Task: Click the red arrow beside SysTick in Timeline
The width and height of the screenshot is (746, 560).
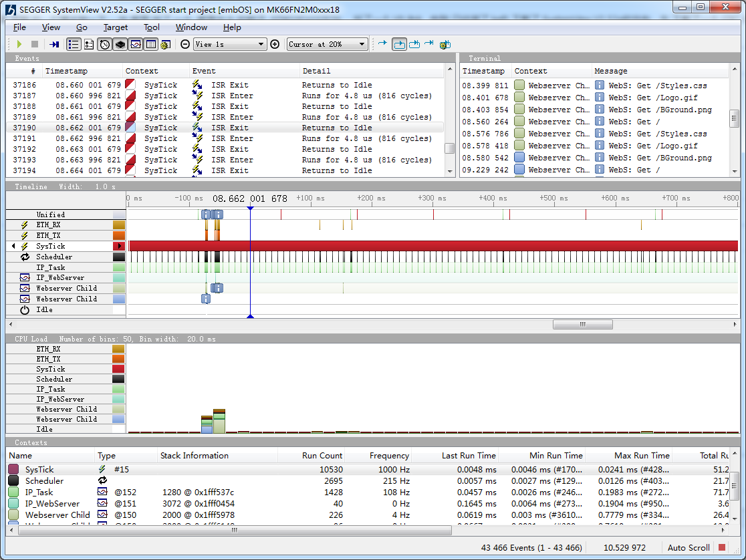Action: point(119,246)
